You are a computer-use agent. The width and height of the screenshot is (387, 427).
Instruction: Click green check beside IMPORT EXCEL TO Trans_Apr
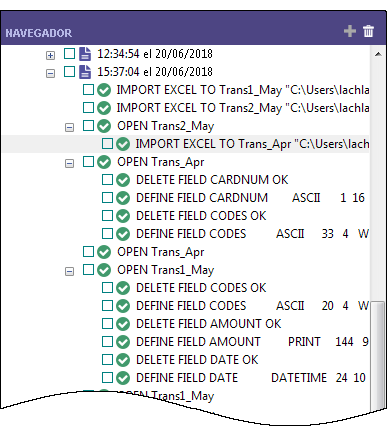tap(123, 144)
